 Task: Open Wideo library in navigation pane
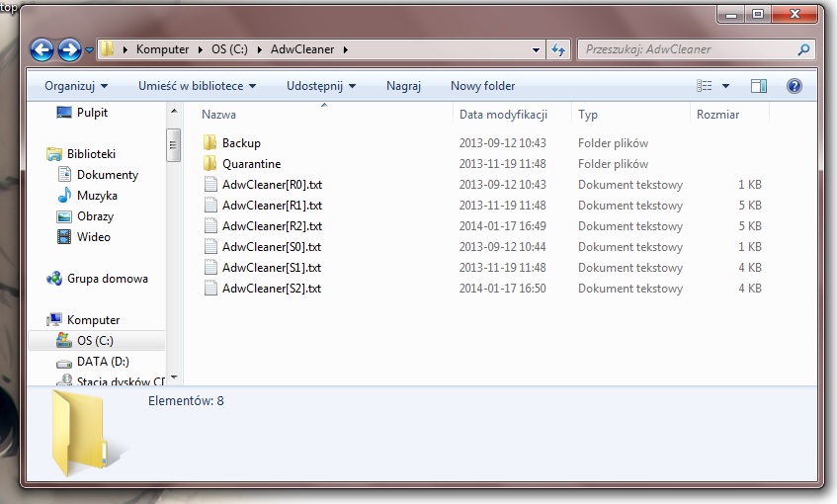94,237
